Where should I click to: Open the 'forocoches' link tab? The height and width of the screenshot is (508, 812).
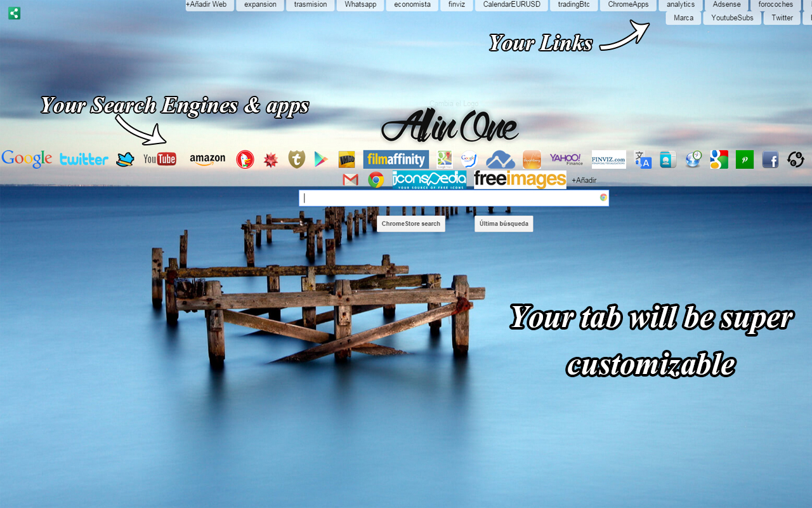(776, 4)
